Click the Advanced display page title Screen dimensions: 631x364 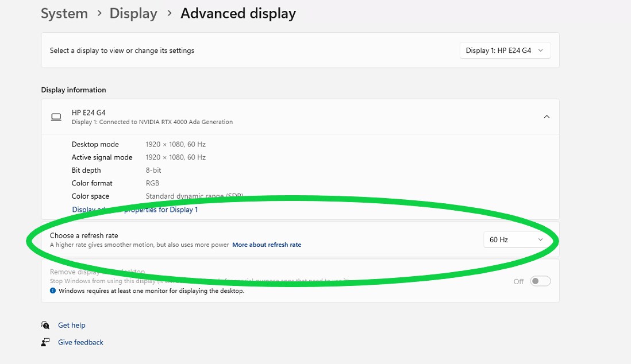pos(238,13)
